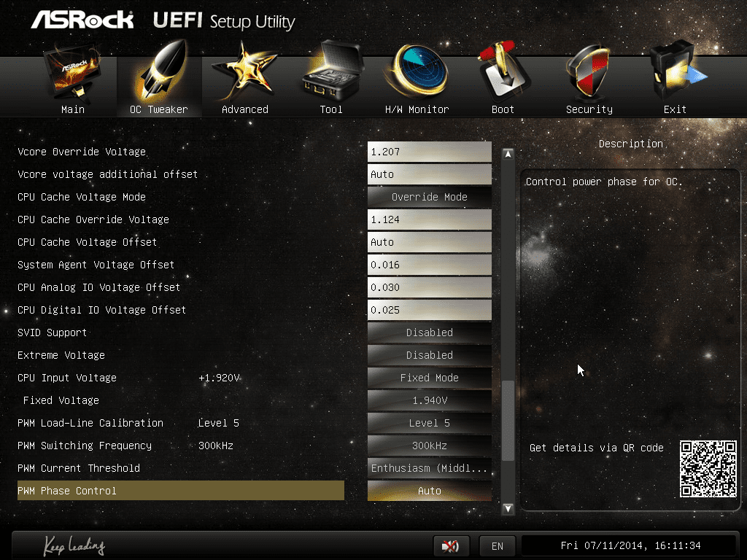Open PWM Phase Control Auto dropdown

[x=429, y=491]
